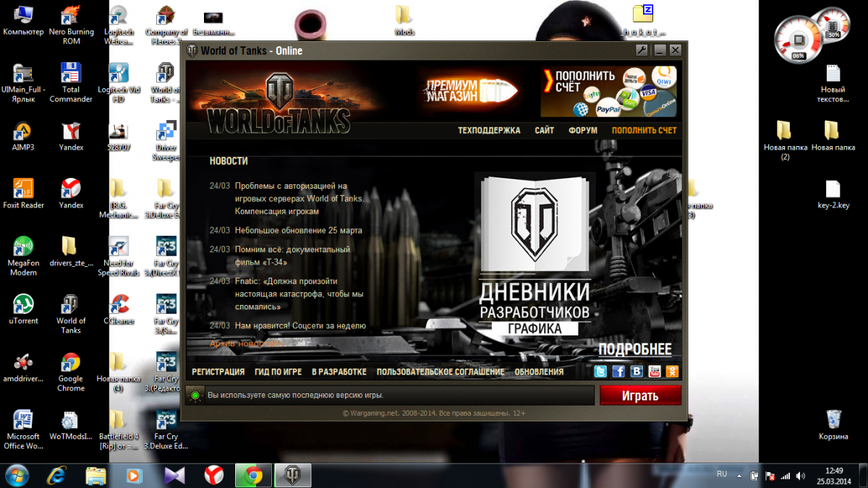This screenshot has width=868, height=488.
Task: Select Microsoft Office Word desktop icon
Action: point(23,430)
